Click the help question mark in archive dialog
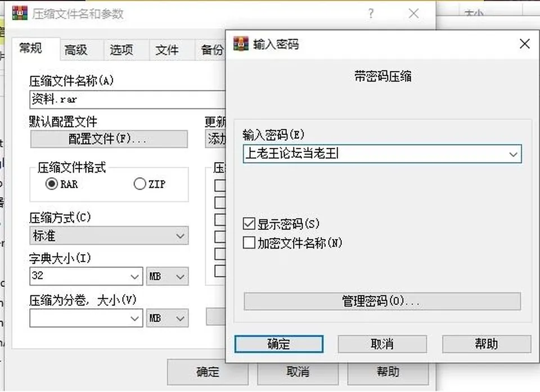This screenshot has height=392, width=540. [371, 13]
